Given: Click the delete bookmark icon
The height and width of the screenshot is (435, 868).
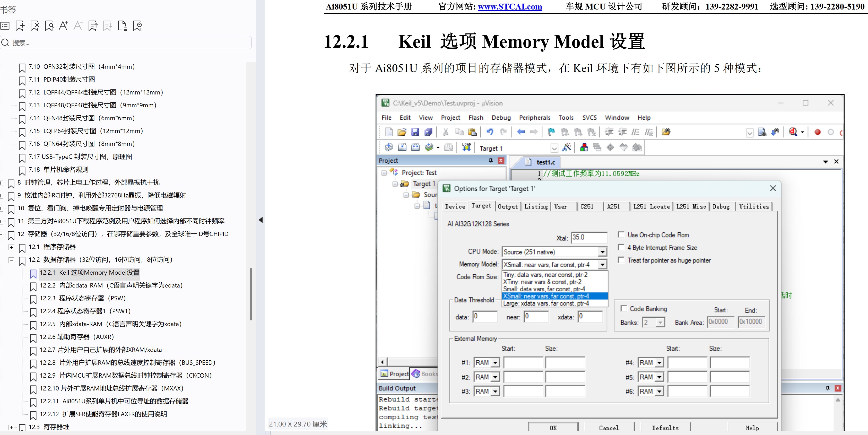Looking at the screenshot, I should pos(35,26).
